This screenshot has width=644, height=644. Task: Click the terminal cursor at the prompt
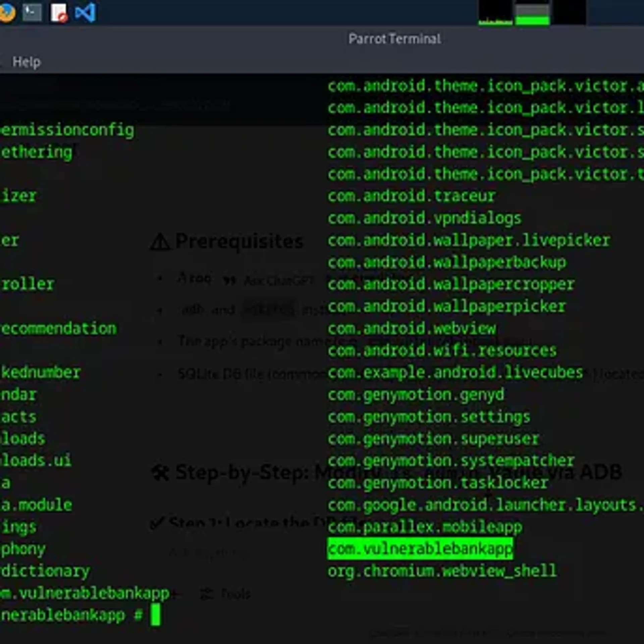point(155,615)
